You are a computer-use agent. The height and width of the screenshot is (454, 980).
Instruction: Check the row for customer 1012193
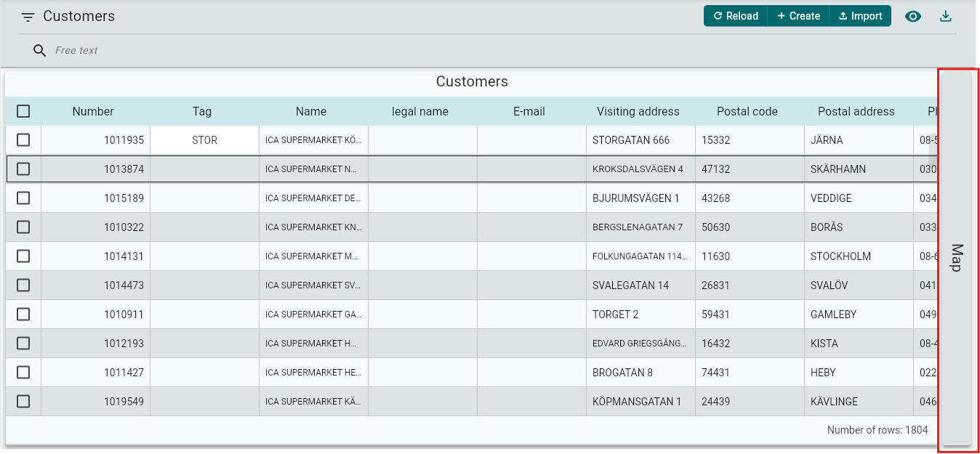[23, 343]
